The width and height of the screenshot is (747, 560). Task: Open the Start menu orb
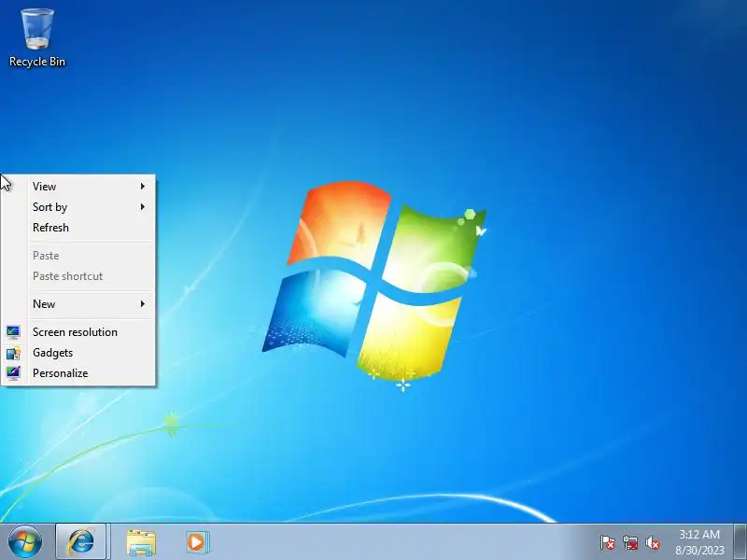pos(25,542)
